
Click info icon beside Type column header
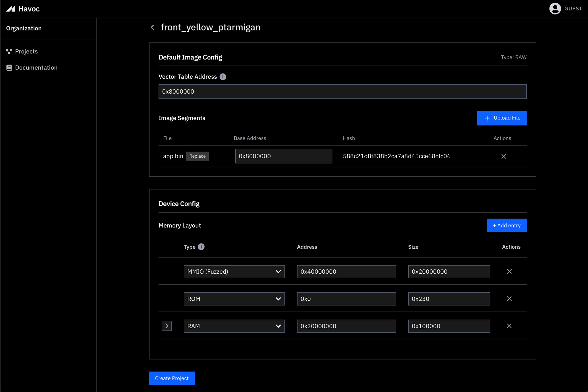pyautogui.click(x=201, y=247)
